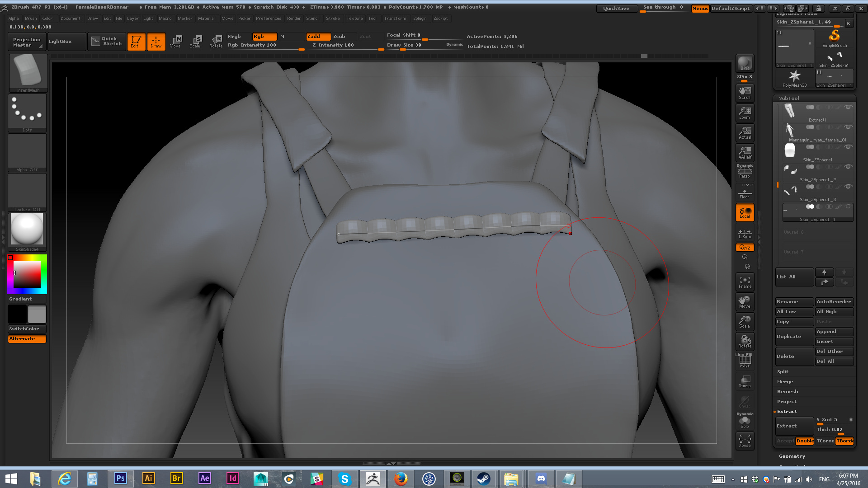Image resolution: width=868 pixels, height=488 pixels.
Task: Open the Render menu
Action: click(294, 19)
